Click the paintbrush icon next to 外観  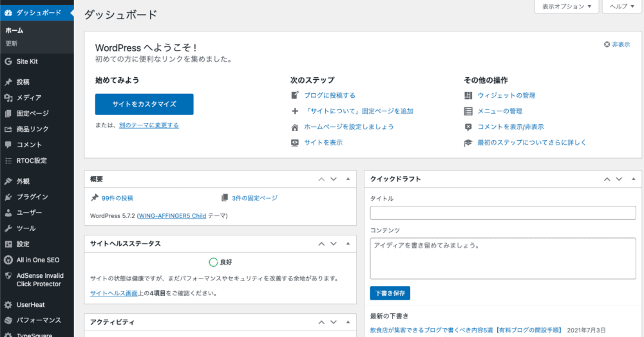pyautogui.click(x=8, y=181)
